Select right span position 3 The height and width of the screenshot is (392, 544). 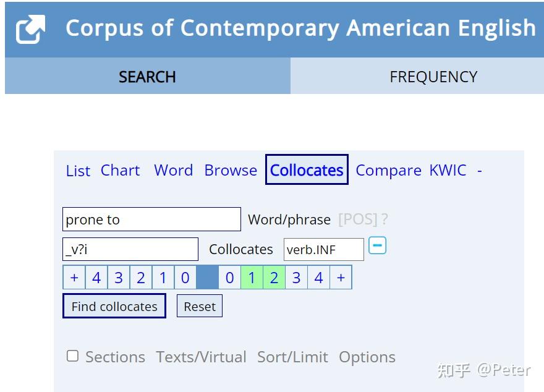296,278
